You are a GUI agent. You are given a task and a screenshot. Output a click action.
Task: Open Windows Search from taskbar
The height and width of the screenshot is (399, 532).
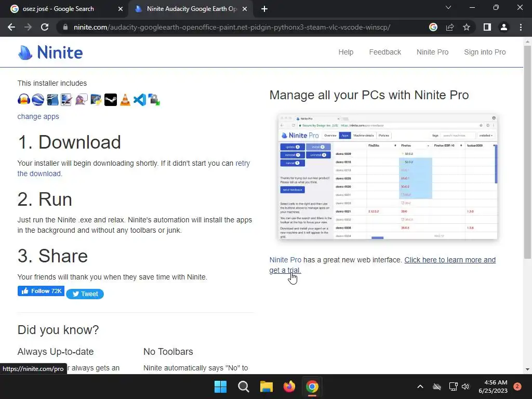click(x=243, y=387)
